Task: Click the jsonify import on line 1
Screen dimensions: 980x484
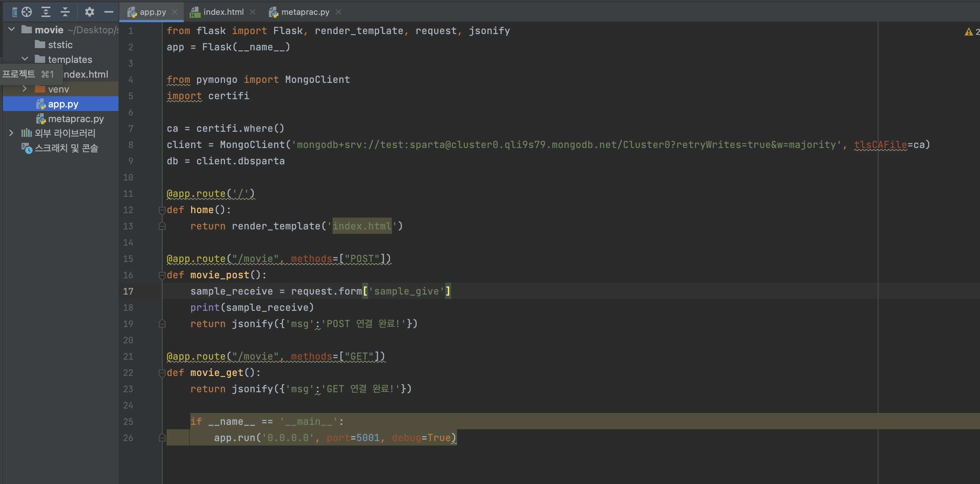Action: pyautogui.click(x=489, y=31)
